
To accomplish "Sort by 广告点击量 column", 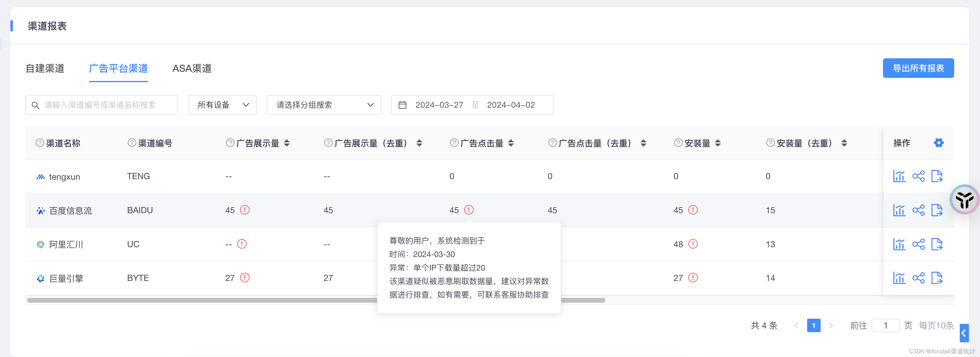I will tap(511, 143).
